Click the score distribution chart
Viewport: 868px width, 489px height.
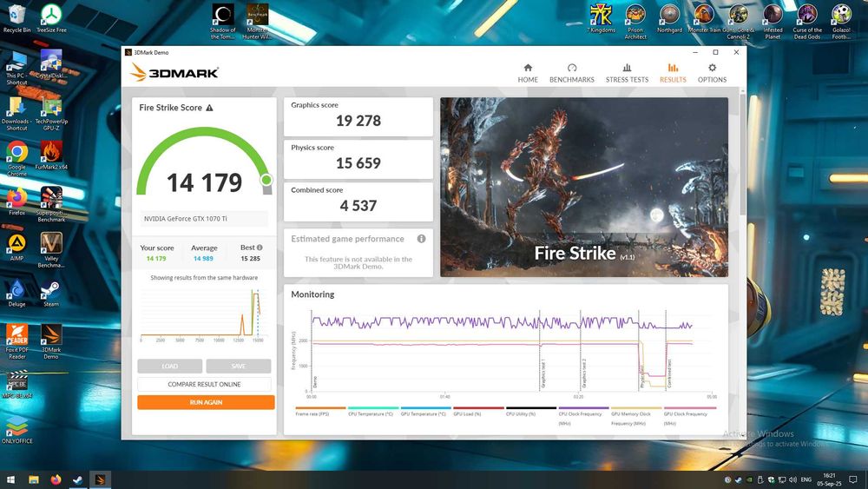coord(202,314)
